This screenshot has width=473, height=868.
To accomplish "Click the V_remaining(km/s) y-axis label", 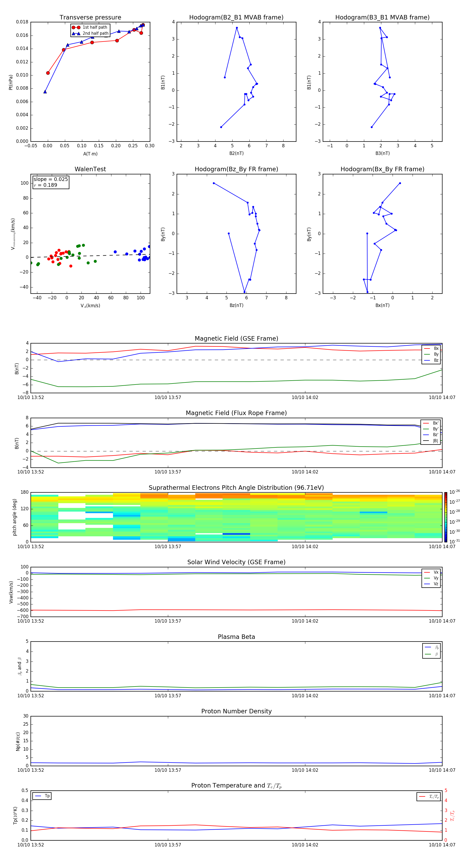I will (x=13, y=234).
